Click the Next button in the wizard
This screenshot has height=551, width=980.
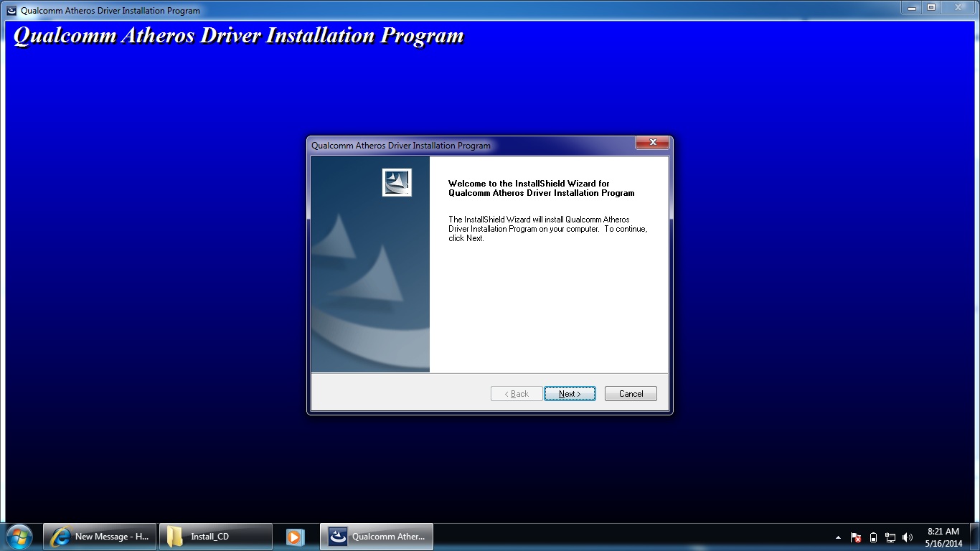tap(570, 394)
